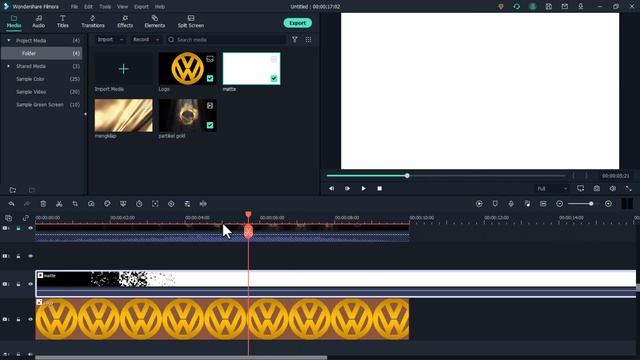Click the audio waveform icon in timeline toolbar
This screenshot has width=640, height=360.
tap(203, 204)
